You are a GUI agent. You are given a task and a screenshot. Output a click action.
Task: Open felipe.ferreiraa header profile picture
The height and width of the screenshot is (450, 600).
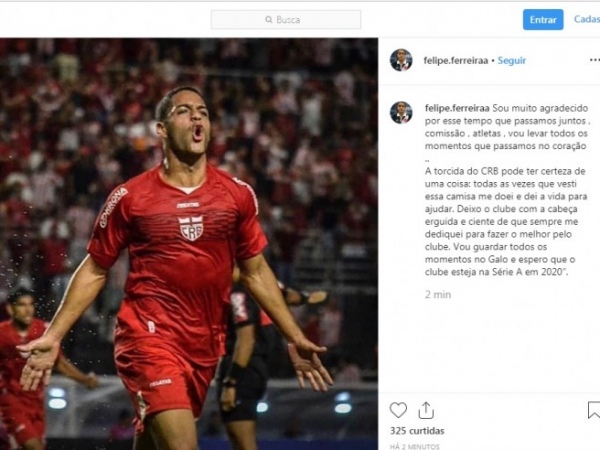tap(401, 60)
